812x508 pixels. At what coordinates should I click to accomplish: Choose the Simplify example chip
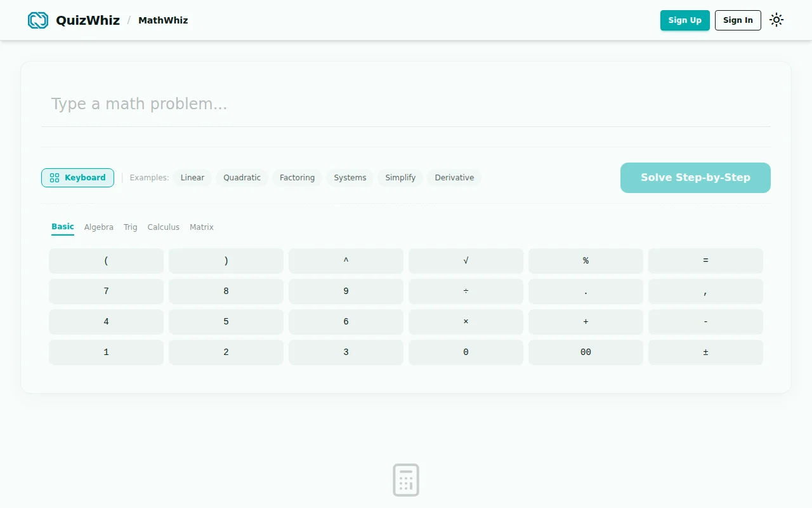click(400, 178)
